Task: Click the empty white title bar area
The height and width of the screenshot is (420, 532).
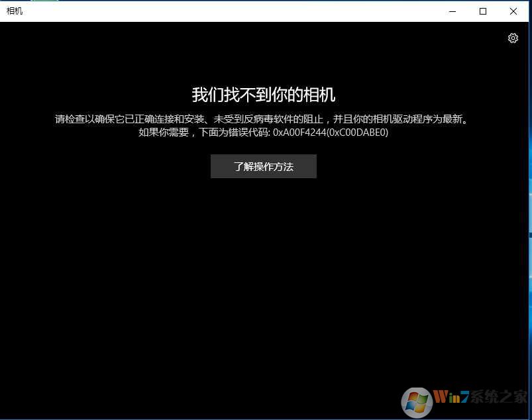Action: [232, 11]
